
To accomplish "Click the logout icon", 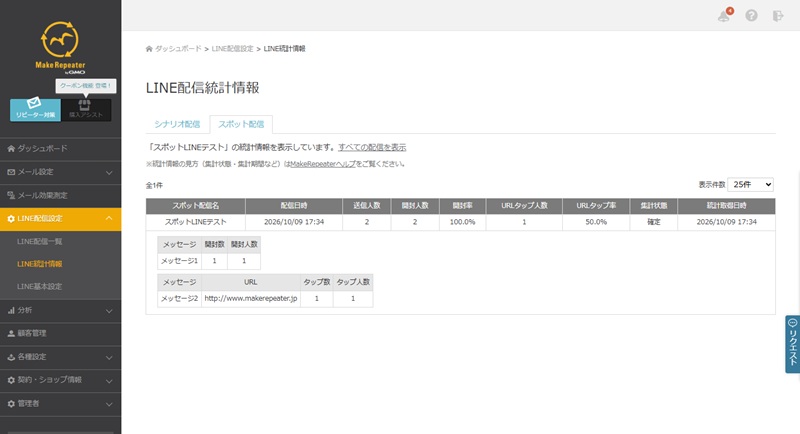I will coord(778,16).
